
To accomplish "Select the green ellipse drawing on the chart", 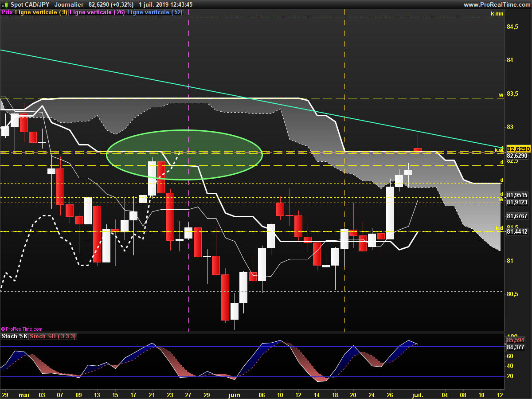I will [x=184, y=155].
